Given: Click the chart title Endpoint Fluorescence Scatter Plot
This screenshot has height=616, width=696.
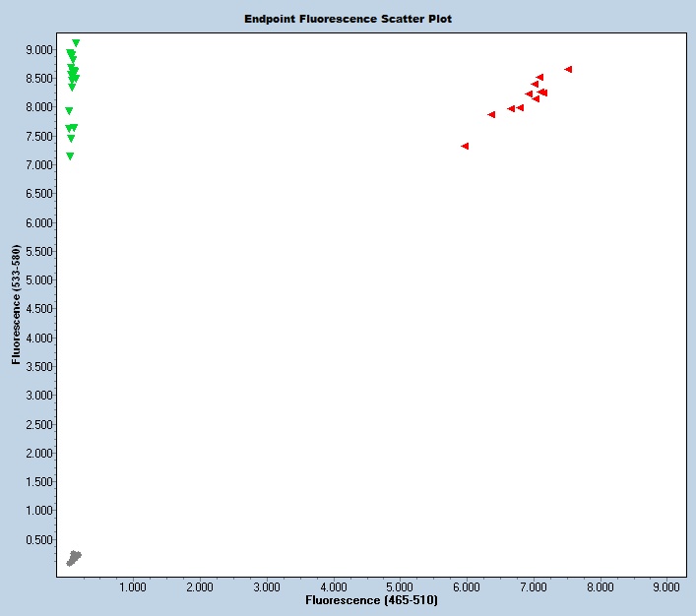Looking at the screenshot, I should tap(348, 19).
